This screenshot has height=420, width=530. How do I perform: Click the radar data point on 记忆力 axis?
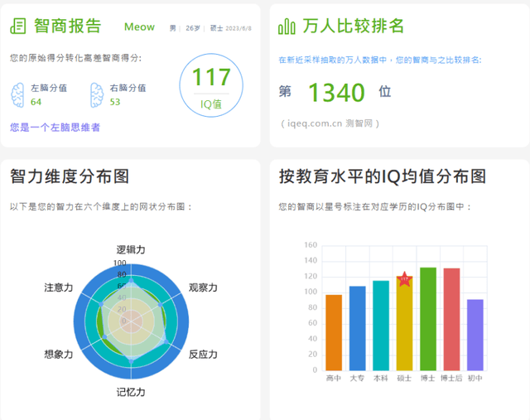click(131, 361)
